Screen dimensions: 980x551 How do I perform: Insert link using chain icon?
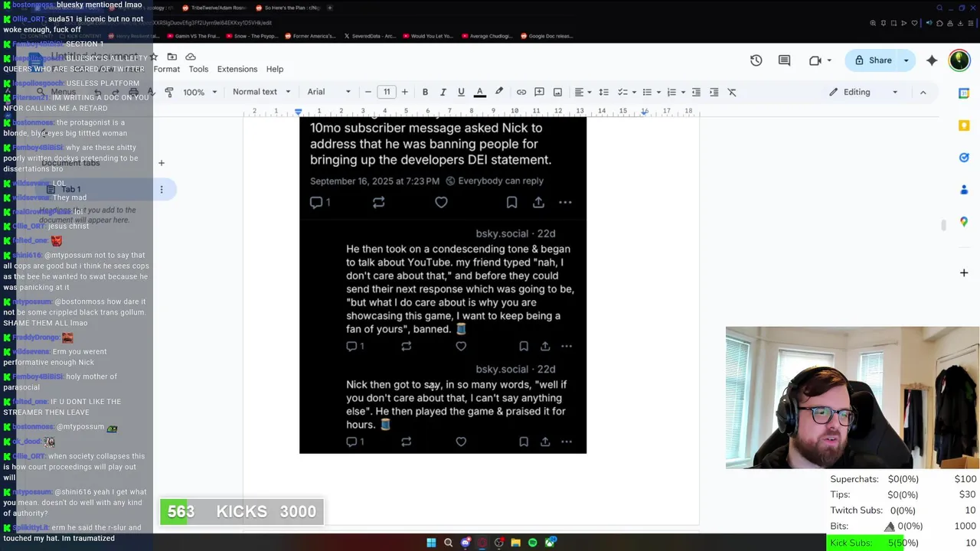coord(521,92)
